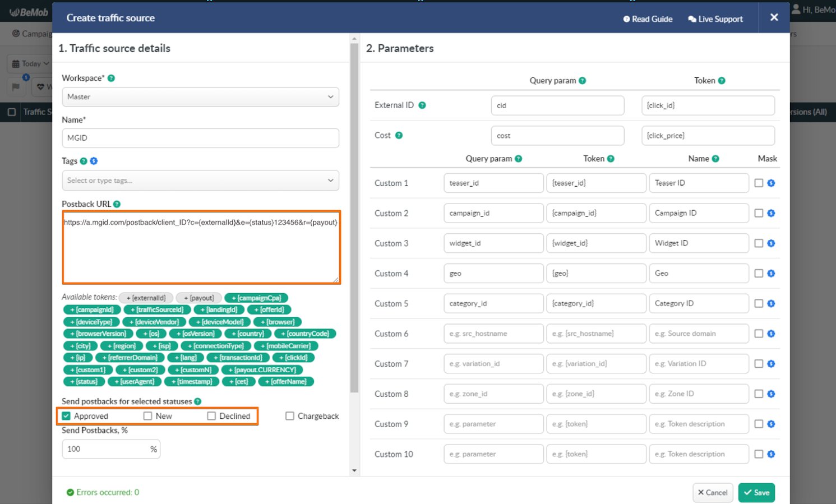The width and height of the screenshot is (836, 504).
Task: Click the blue add icon beside Tags
Action: pyautogui.click(x=94, y=161)
